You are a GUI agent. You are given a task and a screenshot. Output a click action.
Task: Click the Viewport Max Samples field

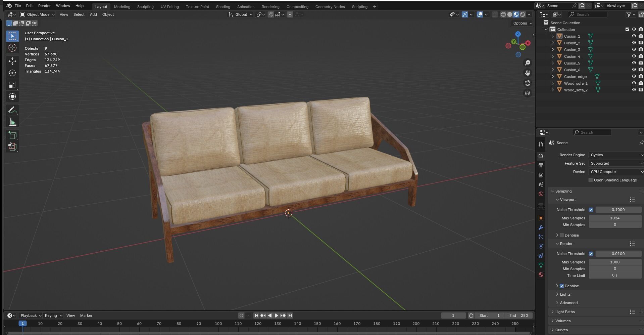click(x=615, y=218)
